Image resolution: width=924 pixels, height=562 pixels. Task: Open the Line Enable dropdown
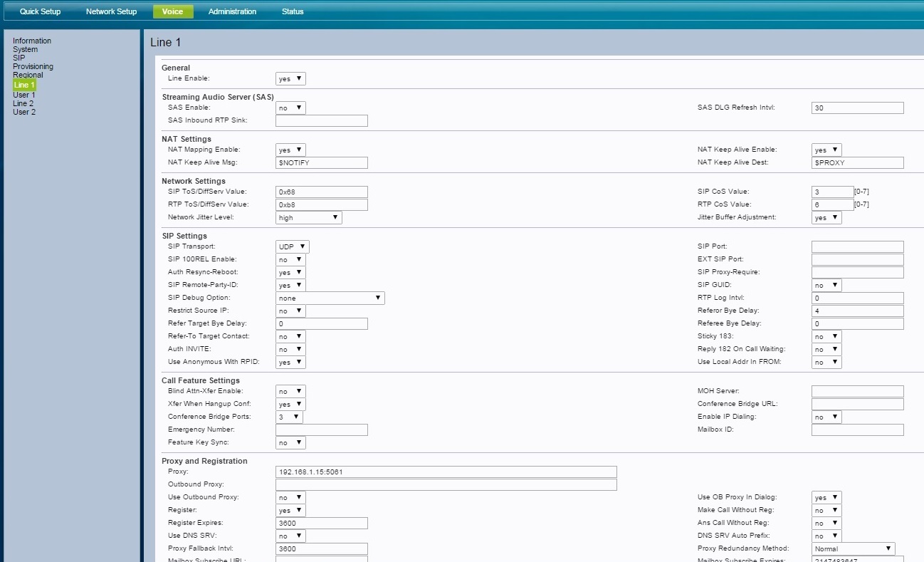pos(290,78)
